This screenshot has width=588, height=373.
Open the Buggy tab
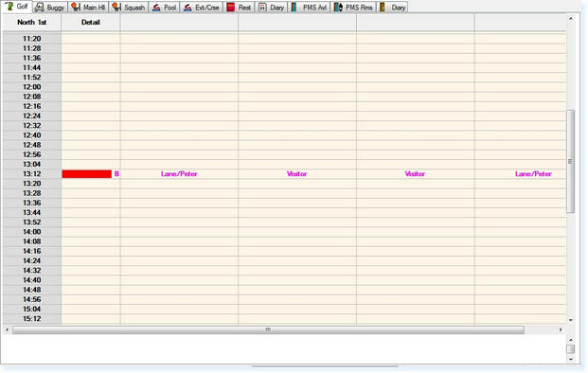(49, 8)
